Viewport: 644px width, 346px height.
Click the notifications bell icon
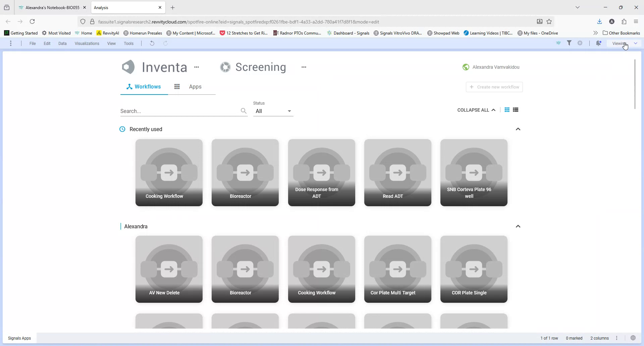[599, 43]
